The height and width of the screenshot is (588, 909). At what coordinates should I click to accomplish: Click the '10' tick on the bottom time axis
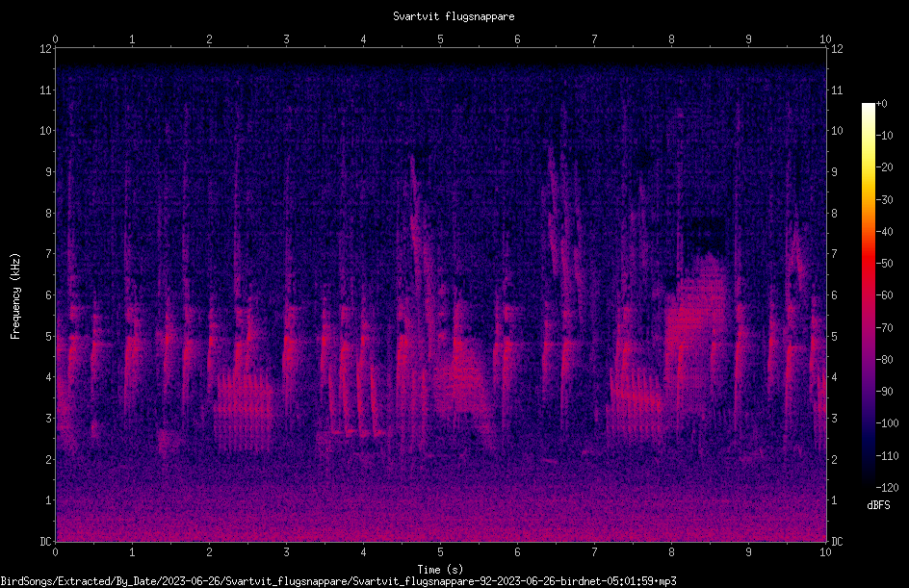pos(825,552)
